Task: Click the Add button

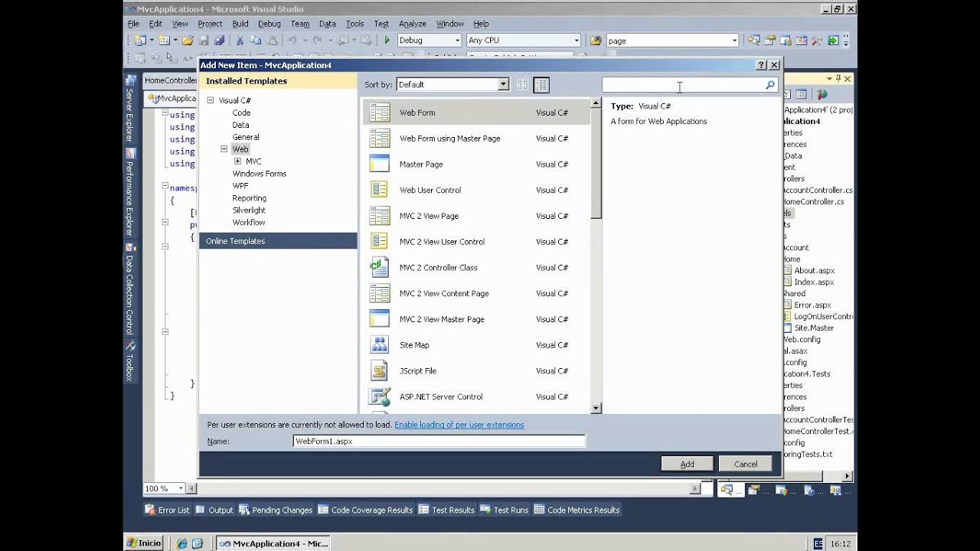Action: coord(688,464)
